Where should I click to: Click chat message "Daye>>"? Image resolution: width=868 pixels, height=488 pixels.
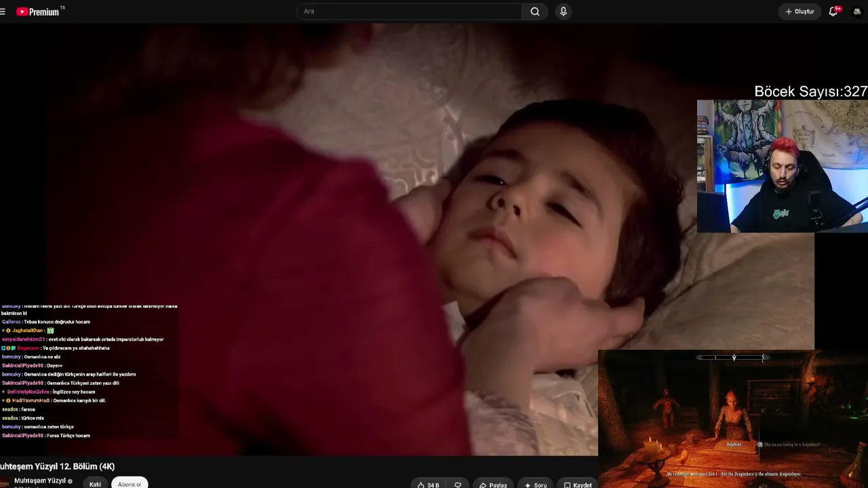(54, 366)
